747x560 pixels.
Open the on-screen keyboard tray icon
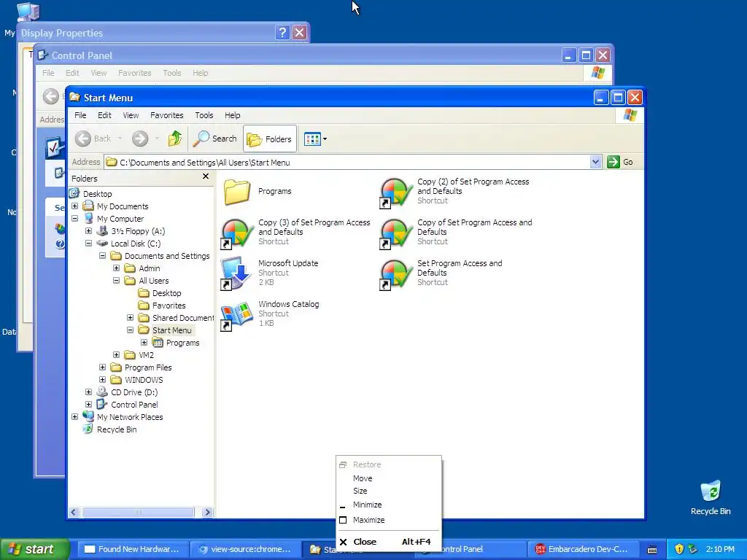pyautogui.click(x=652, y=550)
